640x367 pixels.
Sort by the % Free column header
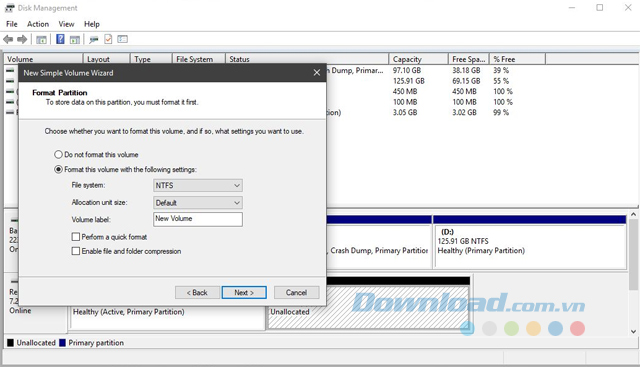coord(518,59)
